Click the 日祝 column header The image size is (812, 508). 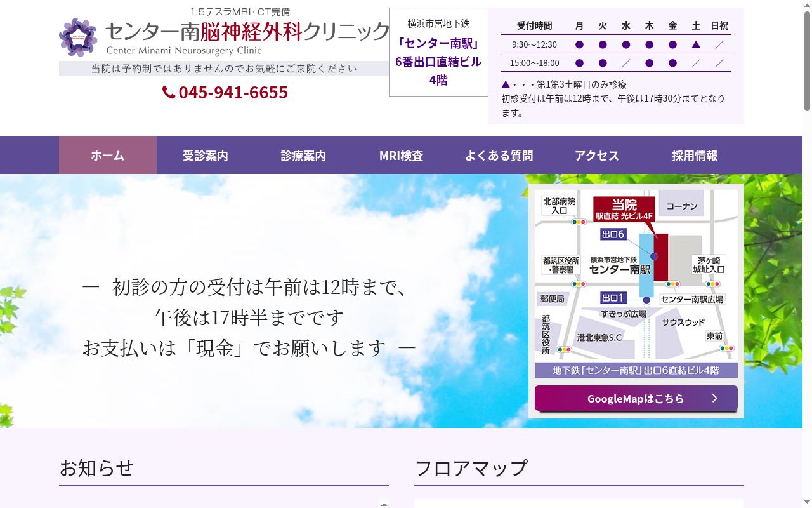(719, 25)
